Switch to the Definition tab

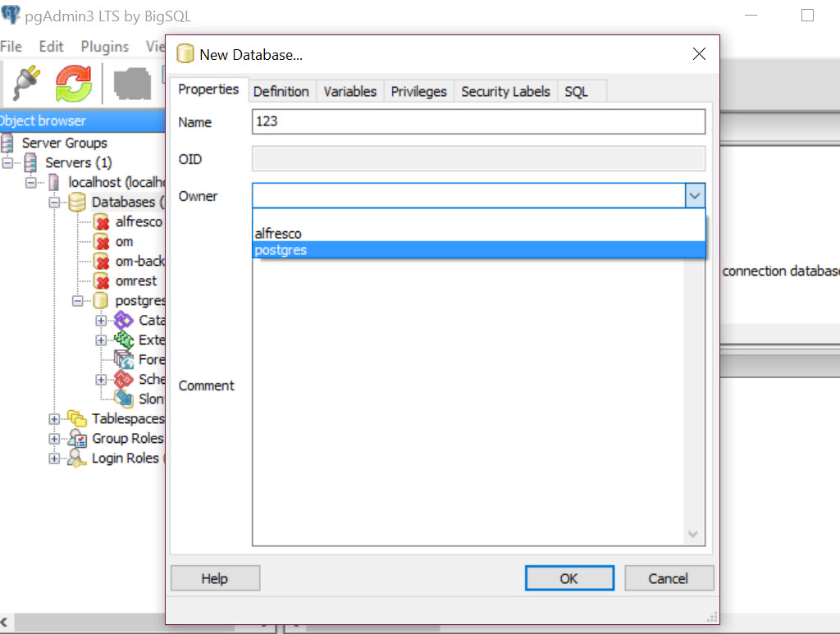(281, 91)
